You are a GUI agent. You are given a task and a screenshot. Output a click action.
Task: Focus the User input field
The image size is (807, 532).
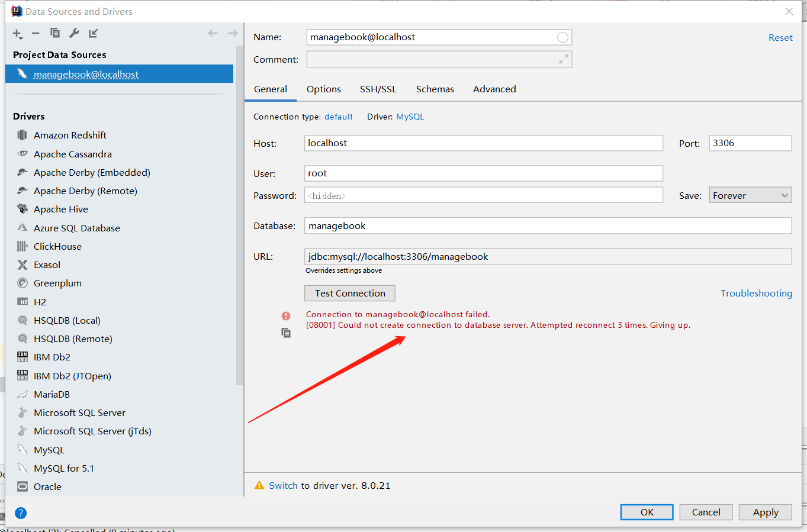pos(484,173)
